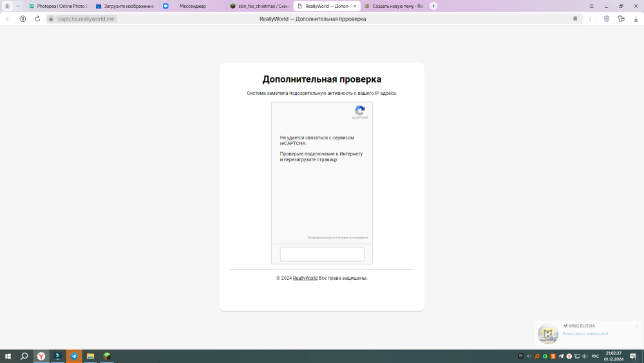644x363 pixels.
Task: Click the Telegram tray icon
Action: point(561,356)
